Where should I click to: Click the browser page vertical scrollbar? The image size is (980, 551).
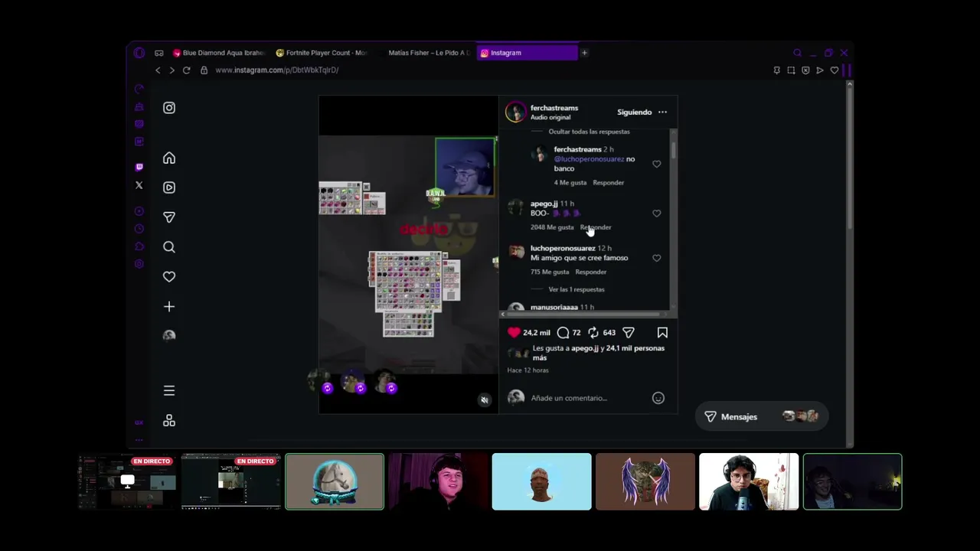coord(849,157)
